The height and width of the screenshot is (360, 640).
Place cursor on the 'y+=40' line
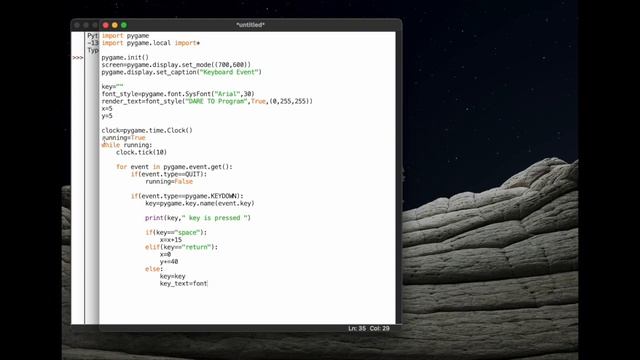pos(169,262)
